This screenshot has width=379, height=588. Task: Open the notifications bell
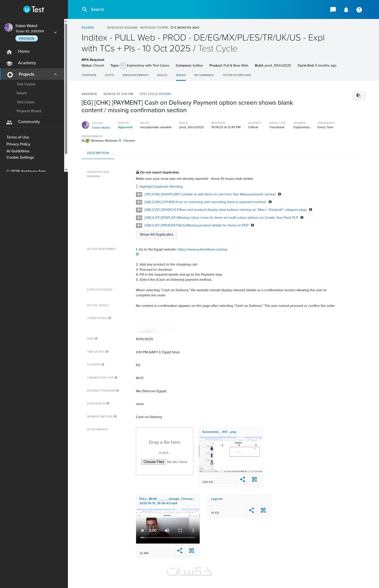click(x=346, y=10)
